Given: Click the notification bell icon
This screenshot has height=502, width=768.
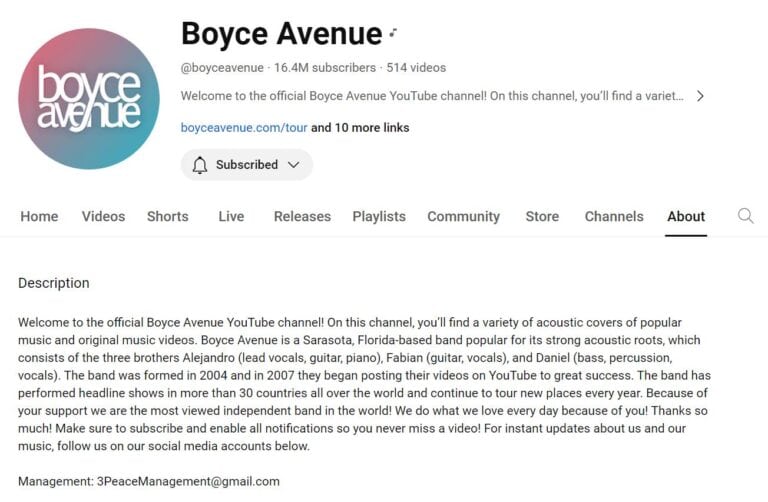Looking at the screenshot, I should tap(200, 165).
